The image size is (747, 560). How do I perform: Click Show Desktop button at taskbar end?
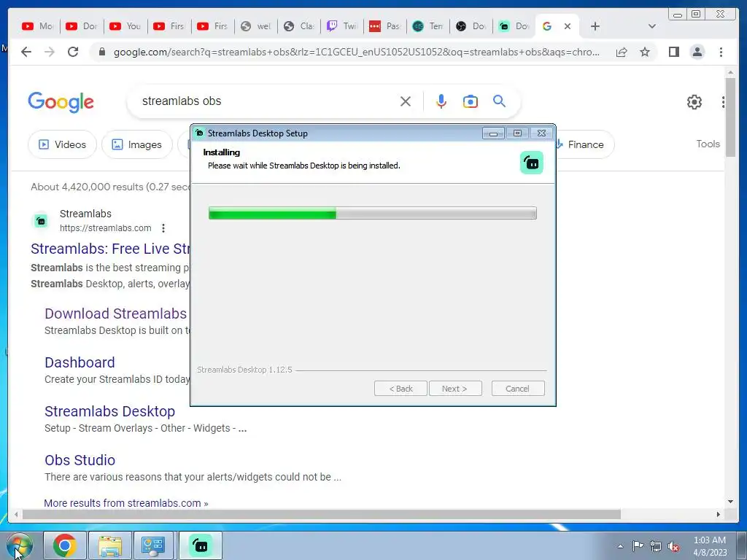click(x=743, y=545)
